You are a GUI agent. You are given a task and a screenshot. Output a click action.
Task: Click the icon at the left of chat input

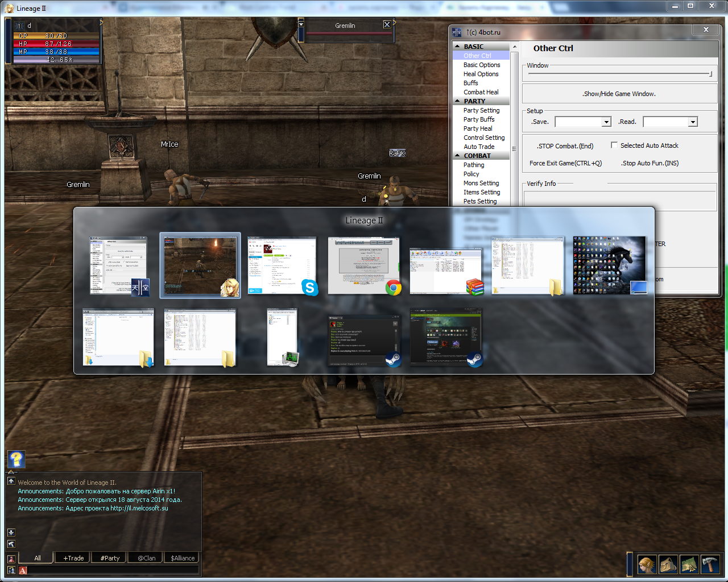click(11, 570)
